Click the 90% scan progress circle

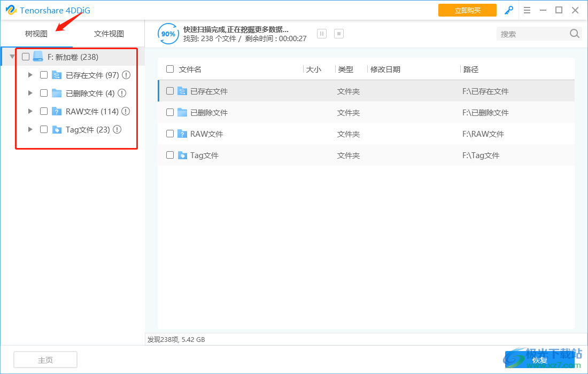pyautogui.click(x=168, y=34)
